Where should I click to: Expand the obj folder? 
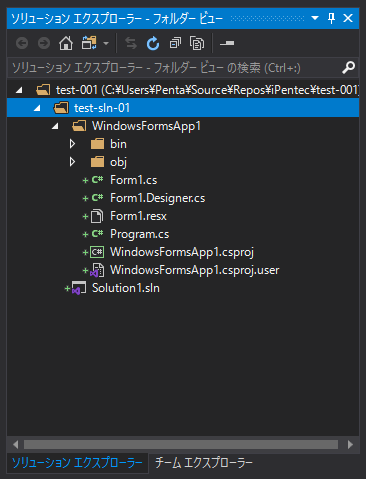pyautogui.click(x=72, y=162)
